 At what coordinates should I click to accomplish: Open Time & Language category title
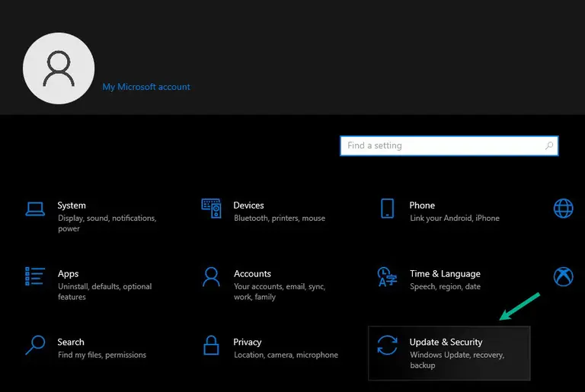pyautogui.click(x=445, y=274)
